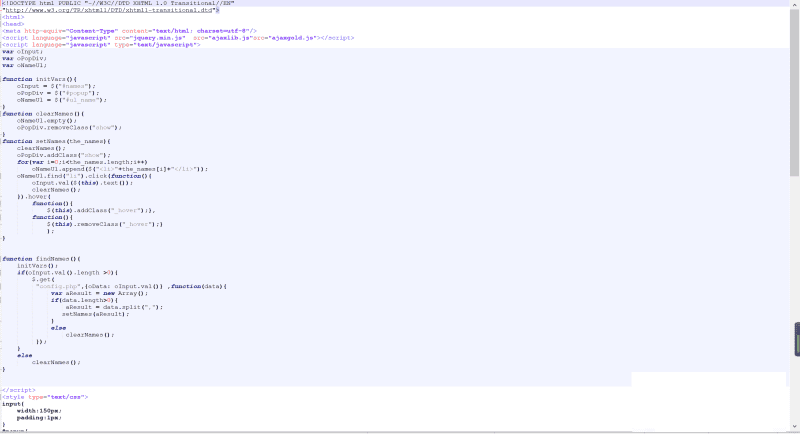Click the oNameUl.find("li").click line
The height and width of the screenshot is (434, 800).
point(85,176)
